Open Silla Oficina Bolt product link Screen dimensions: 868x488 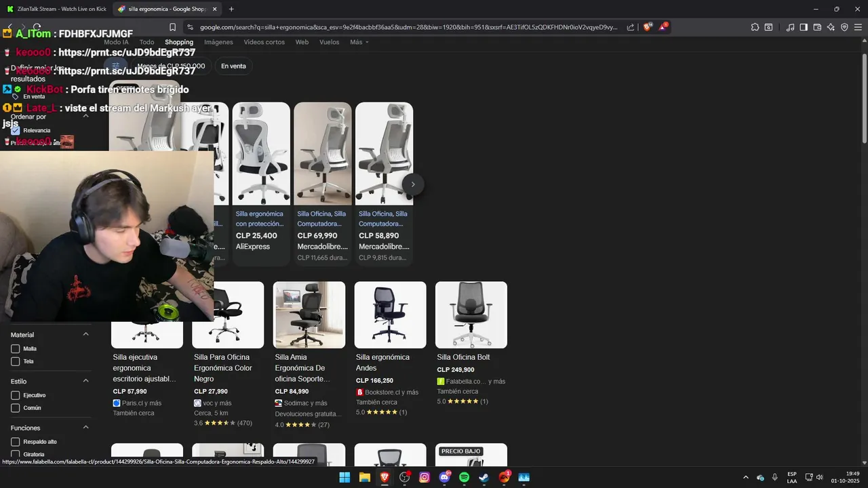[x=463, y=357]
